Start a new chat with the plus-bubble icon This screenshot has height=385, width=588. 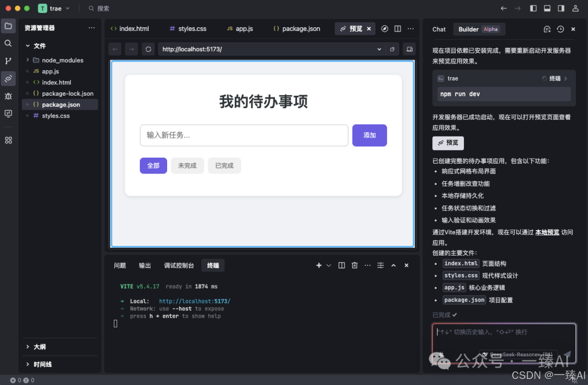(547, 29)
